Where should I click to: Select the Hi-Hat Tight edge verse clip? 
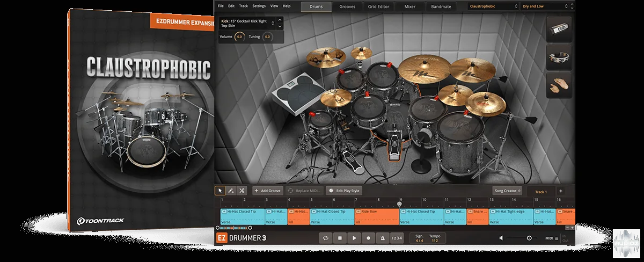point(511,216)
